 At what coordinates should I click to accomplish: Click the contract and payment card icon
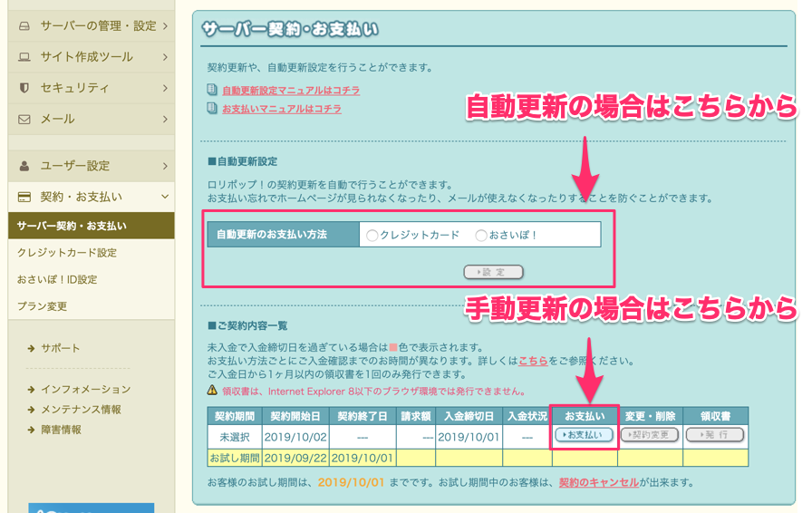point(24,197)
